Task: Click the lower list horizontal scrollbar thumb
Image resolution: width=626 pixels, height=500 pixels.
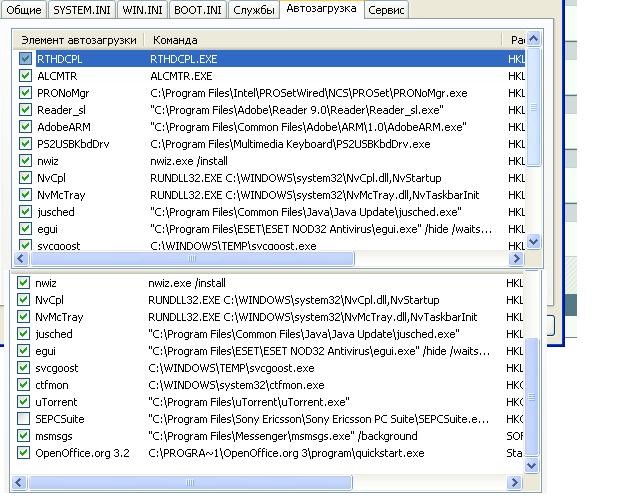Action: (190, 482)
